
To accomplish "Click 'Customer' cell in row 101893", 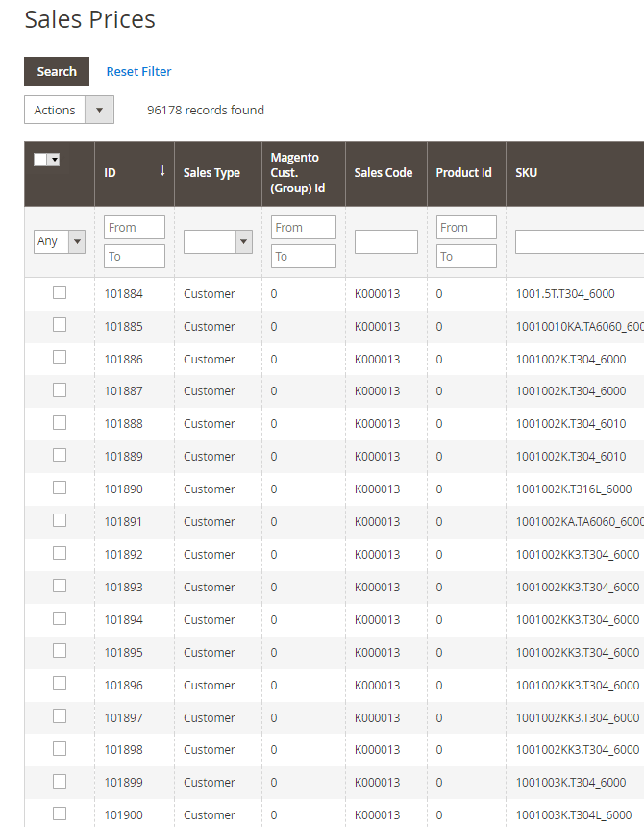I will [x=210, y=587].
